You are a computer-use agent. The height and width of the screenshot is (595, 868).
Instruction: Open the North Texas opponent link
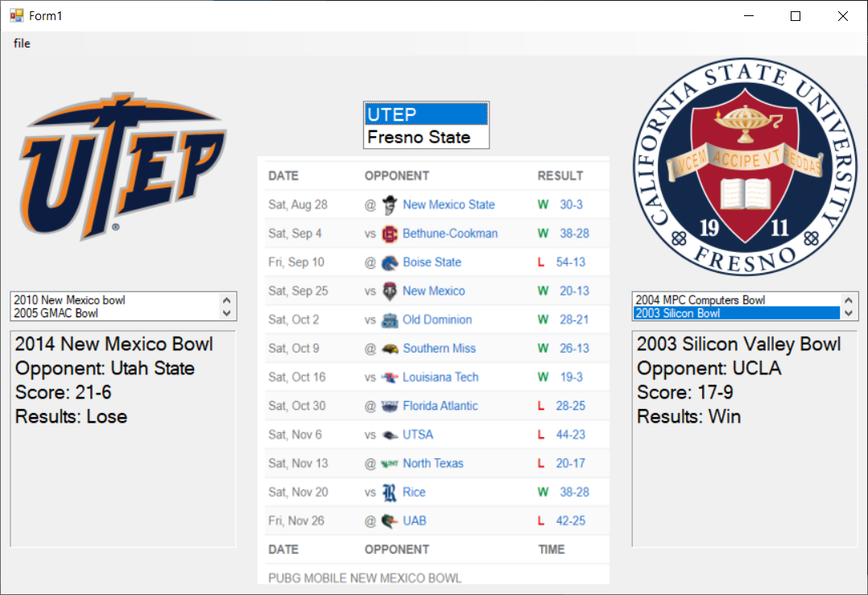coord(433,463)
